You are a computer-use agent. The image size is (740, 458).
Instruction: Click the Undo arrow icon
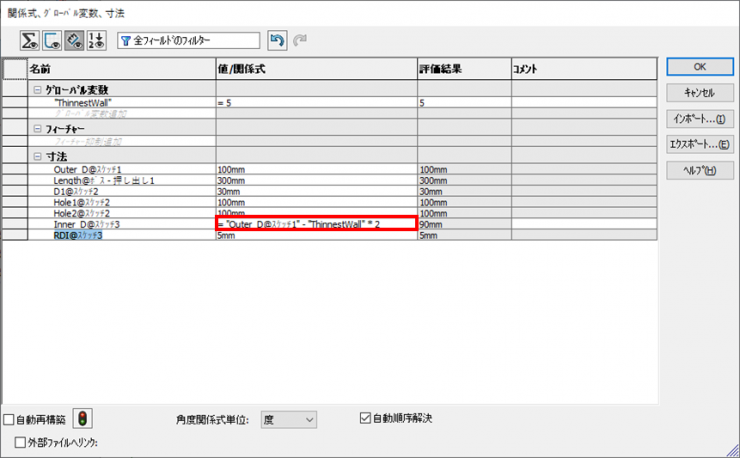(x=277, y=40)
